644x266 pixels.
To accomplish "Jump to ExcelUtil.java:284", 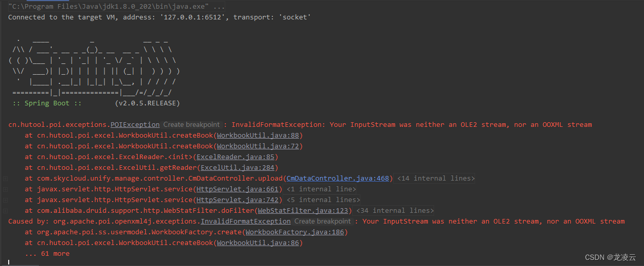I will 238,168.
